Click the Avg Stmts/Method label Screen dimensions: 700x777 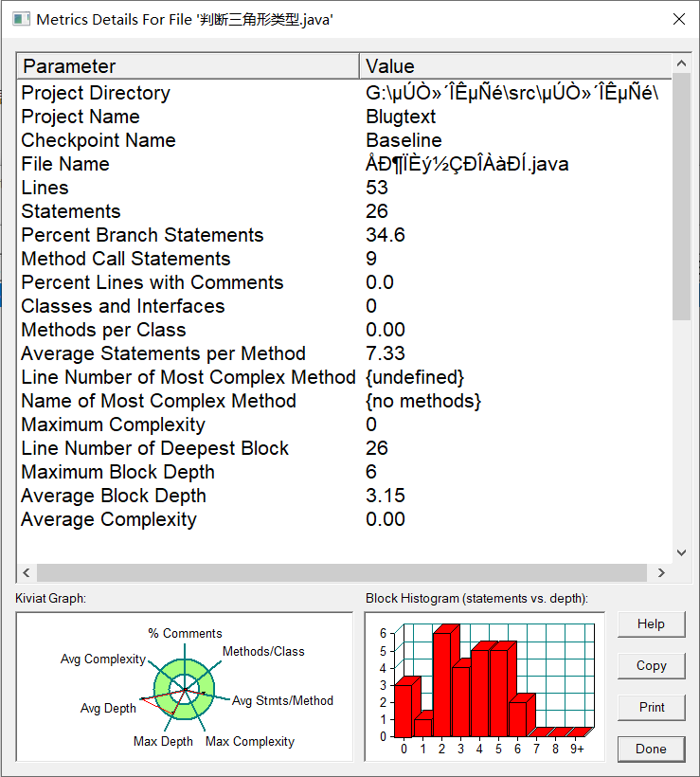click(x=282, y=700)
